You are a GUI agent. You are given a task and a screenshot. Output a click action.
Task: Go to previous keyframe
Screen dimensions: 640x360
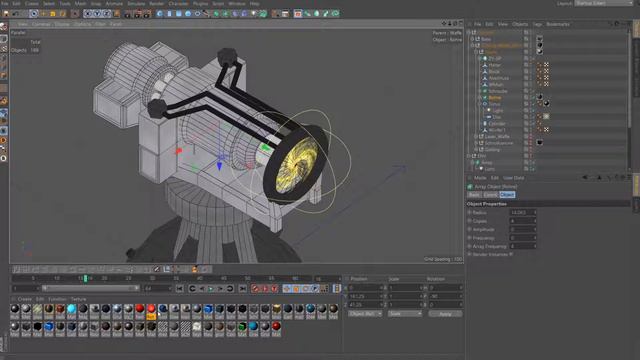pos(192,289)
